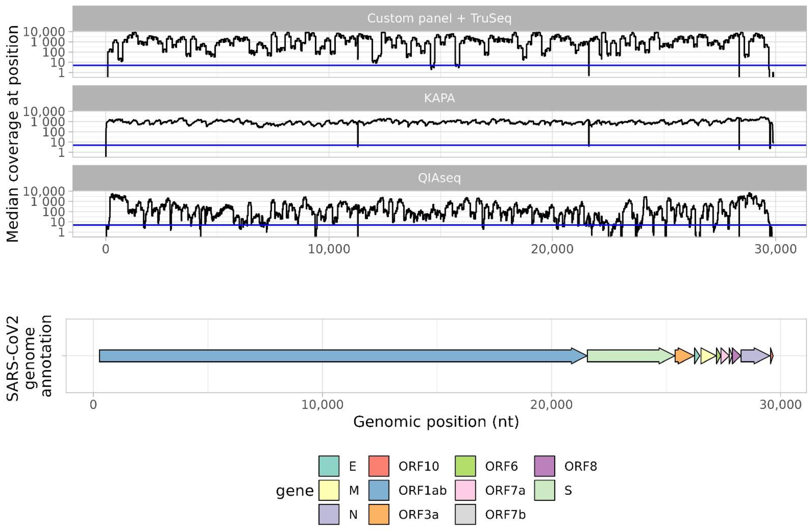
Task: Click the E gene legend swatch
Action: [329, 466]
